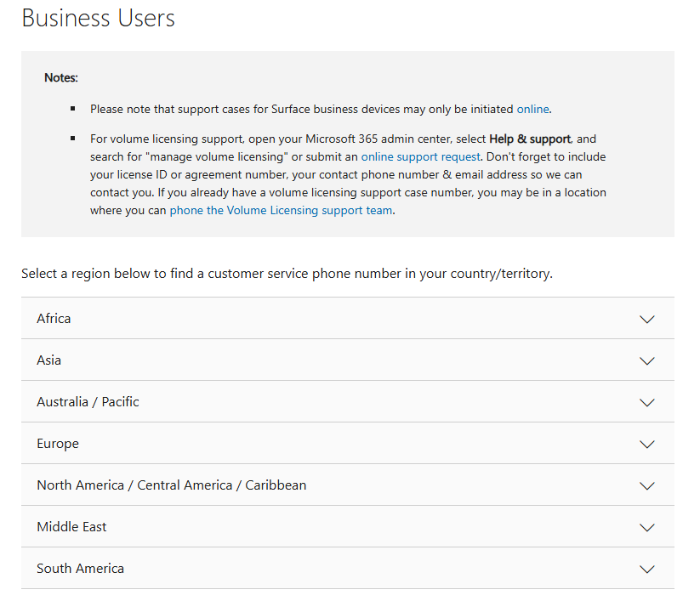
Task: Expand the Africa region section
Action: [x=54, y=319]
